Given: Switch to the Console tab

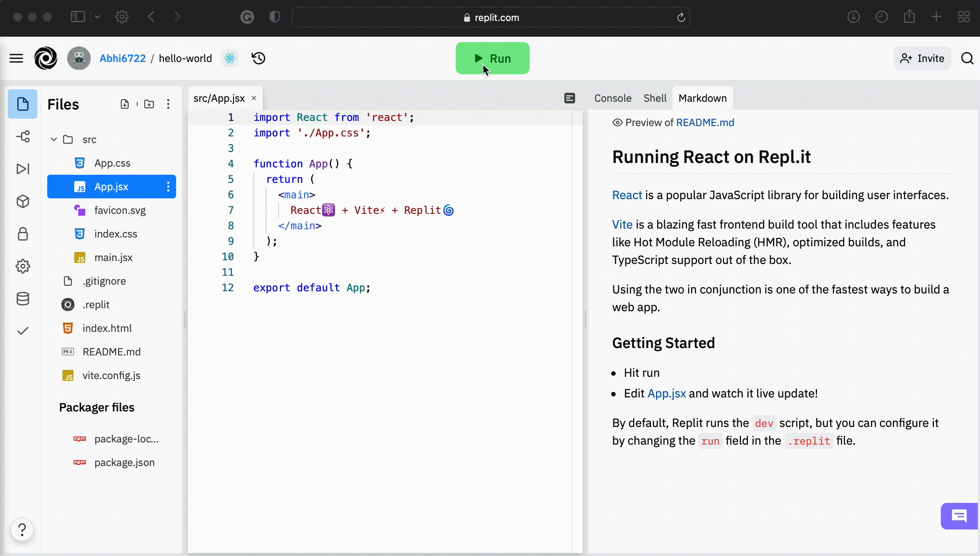Looking at the screenshot, I should pos(613,98).
